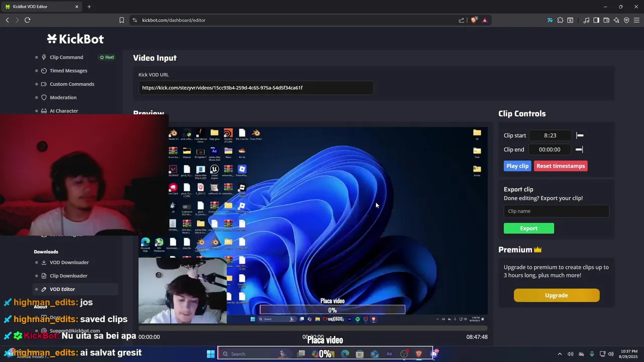644x362 pixels.
Task: Click the Clip Command flash icon
Action: pyautogui.click(x=44, y=57)
